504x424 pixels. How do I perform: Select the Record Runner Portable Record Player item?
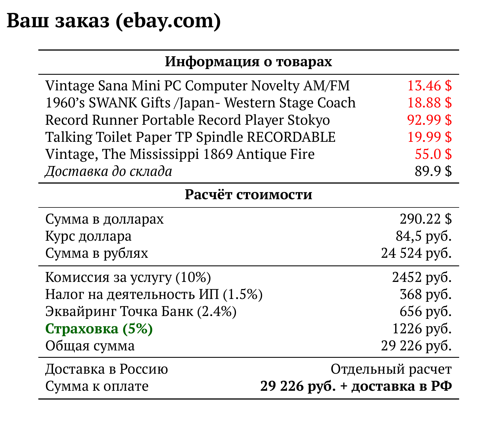tap(188, 120)
